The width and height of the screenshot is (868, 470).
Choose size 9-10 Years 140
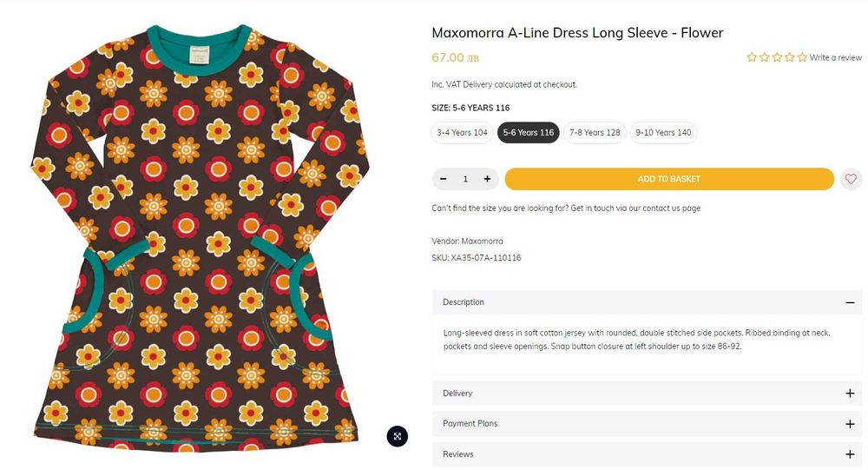(663, 133)
